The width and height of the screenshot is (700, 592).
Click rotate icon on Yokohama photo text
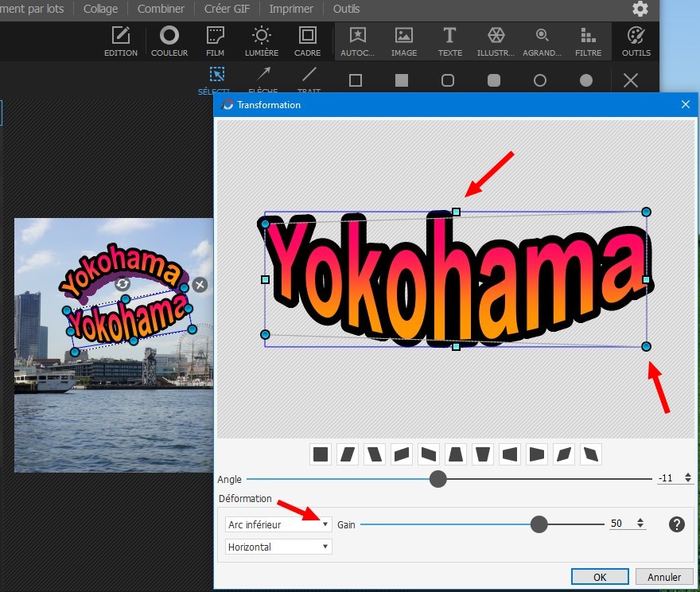click(122, 283)
